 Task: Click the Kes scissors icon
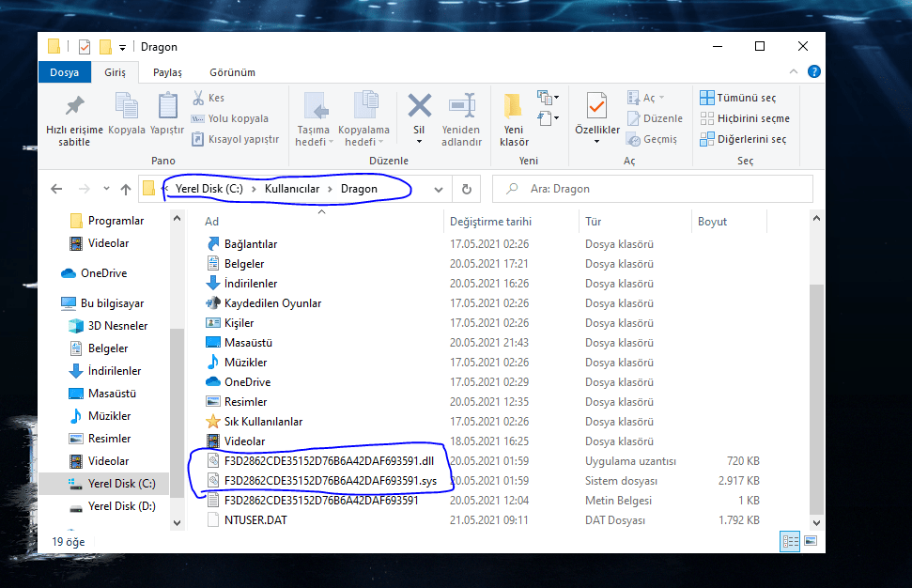tap(198, 98)
